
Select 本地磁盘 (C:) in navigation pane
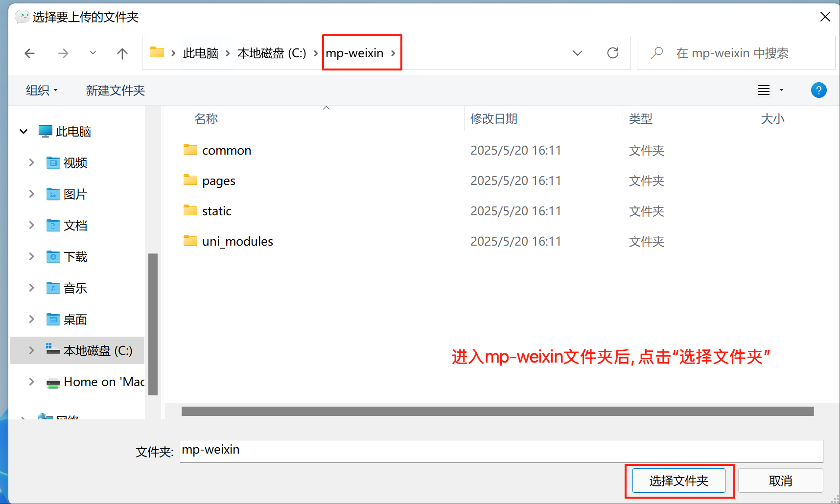pyautogui.click(x=98, y=351)
